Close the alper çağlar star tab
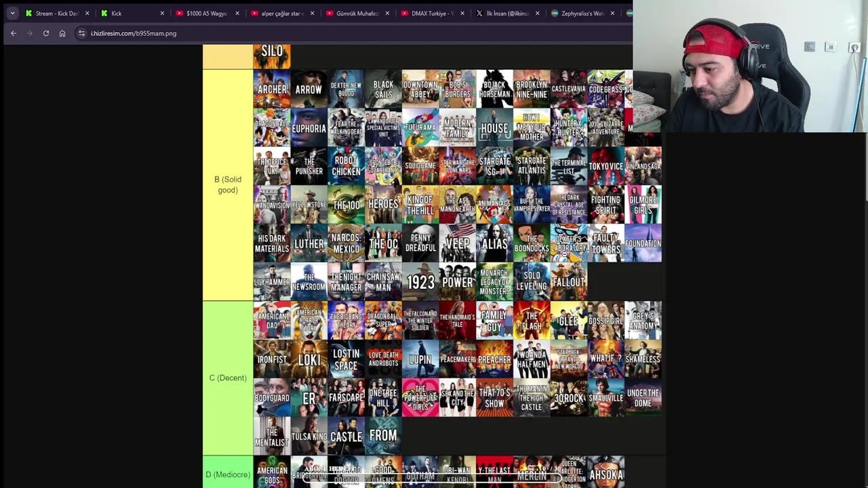The image size is (868, 488). 312,13
